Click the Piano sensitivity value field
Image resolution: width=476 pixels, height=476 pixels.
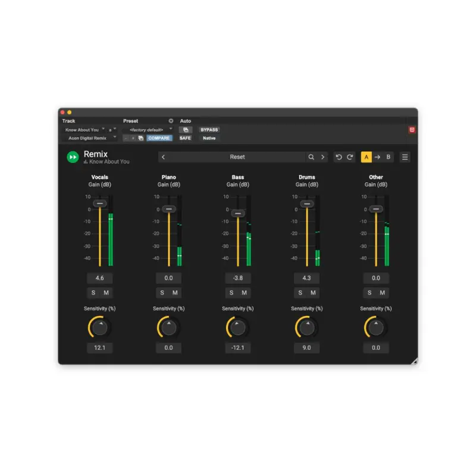point(168,348)
